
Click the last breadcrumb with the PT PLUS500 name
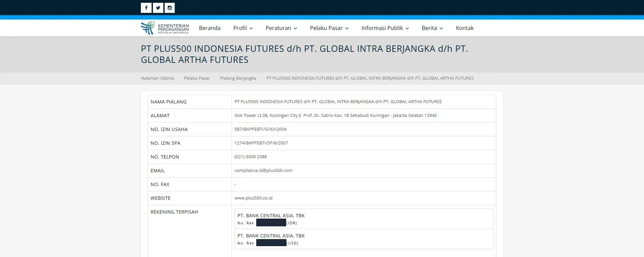coord(370,78)
